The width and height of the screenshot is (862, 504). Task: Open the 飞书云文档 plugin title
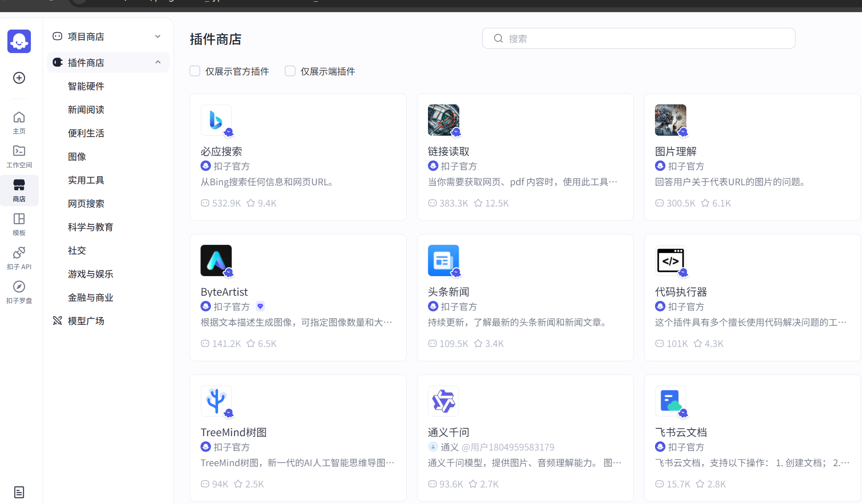point(681,432)
